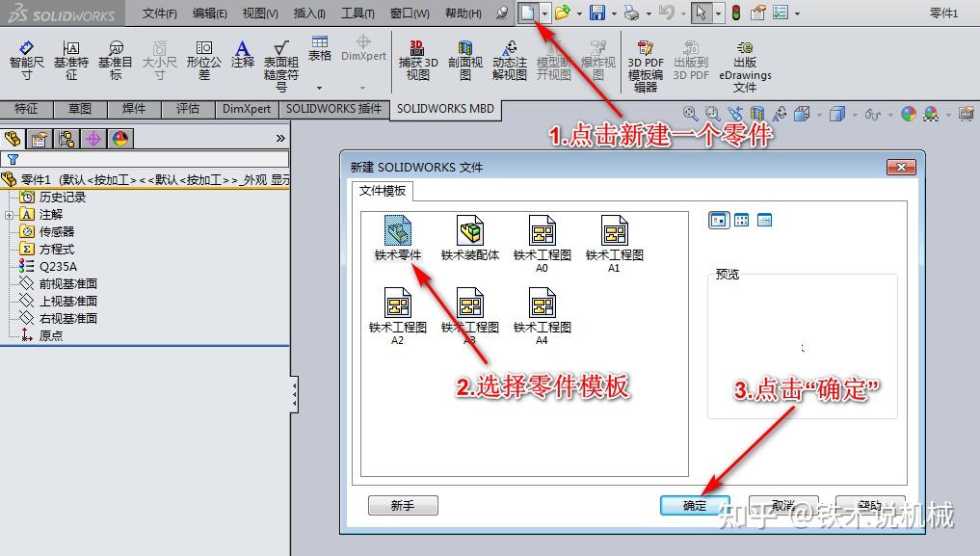Image resolution: width=980 pixels, height=556 pixels.
Task: Switch to the SOLIDWORKS 插件 tab
Action: tap(333, 109)
